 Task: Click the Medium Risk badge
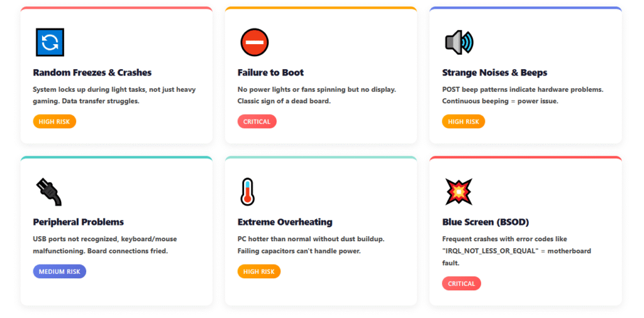(x=59, y=271)
